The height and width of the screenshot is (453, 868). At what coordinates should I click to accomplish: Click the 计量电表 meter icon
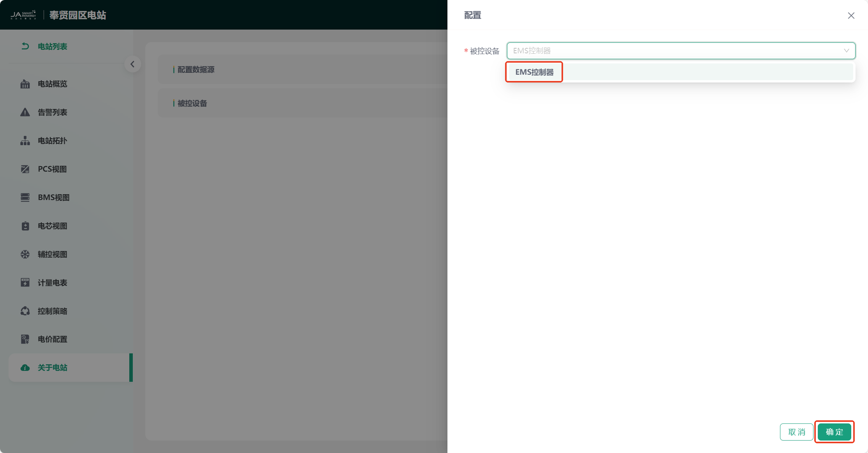click(25, 283)
